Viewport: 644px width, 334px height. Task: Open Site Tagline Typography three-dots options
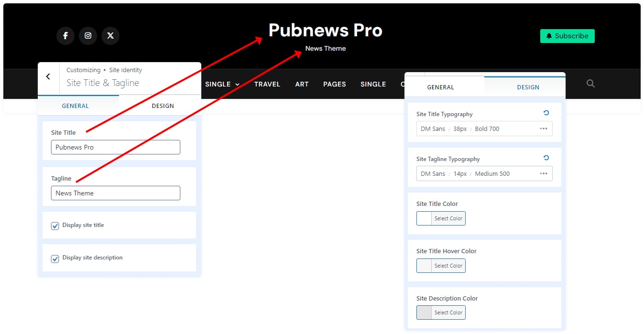(544, 173)
